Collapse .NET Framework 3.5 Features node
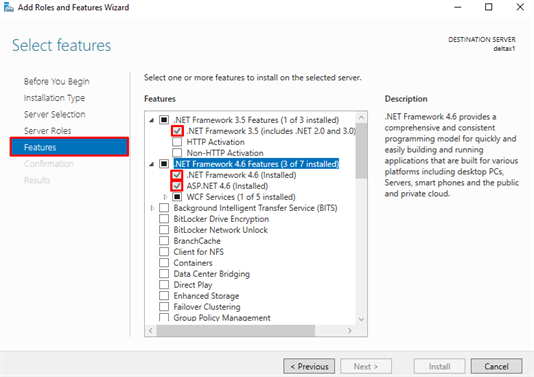 152,120
